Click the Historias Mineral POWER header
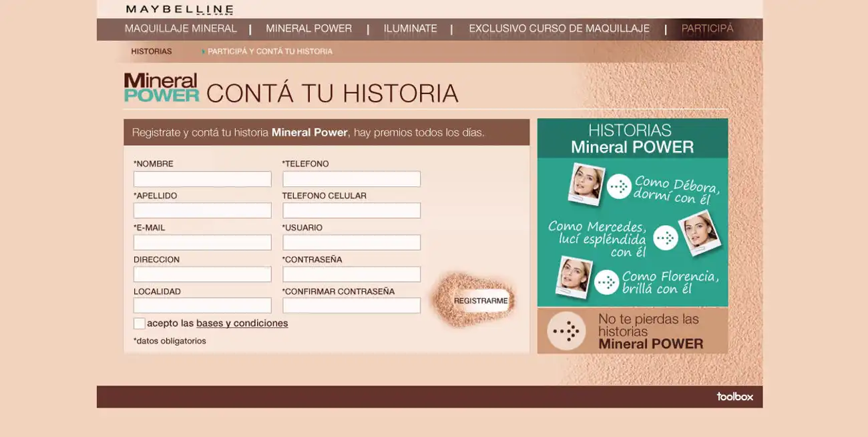The height and width of the screenshot is (437, 868). tap(632, 138)
